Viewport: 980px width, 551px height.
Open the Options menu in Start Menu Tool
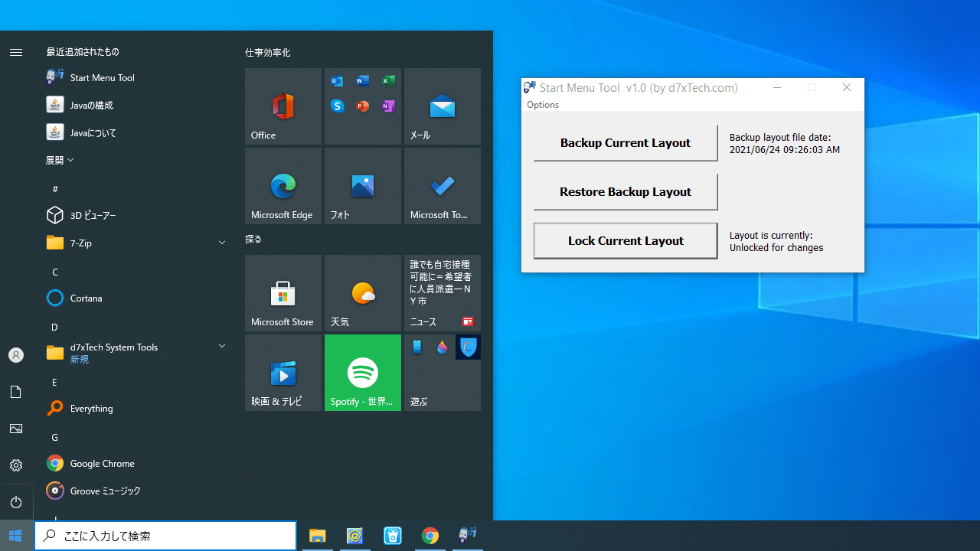click(543, 105)
